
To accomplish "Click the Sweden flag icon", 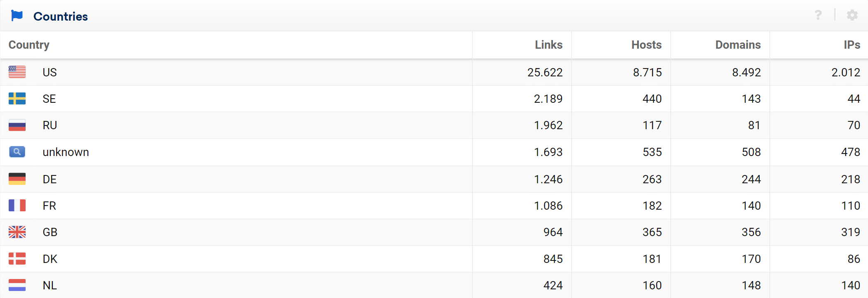I will (x=17, y=98).
